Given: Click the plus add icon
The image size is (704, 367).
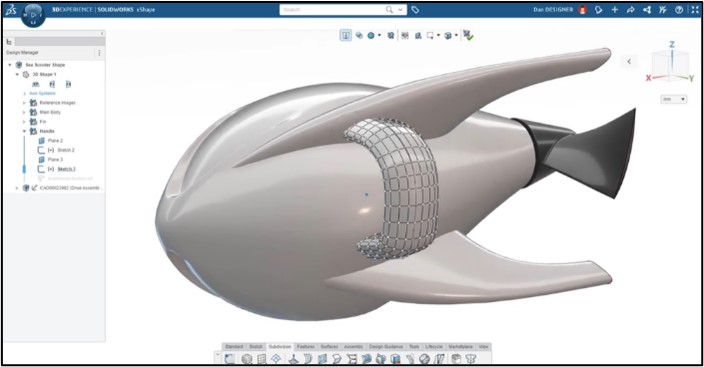Looking at the screenshot, I should (x=615, y=9).
